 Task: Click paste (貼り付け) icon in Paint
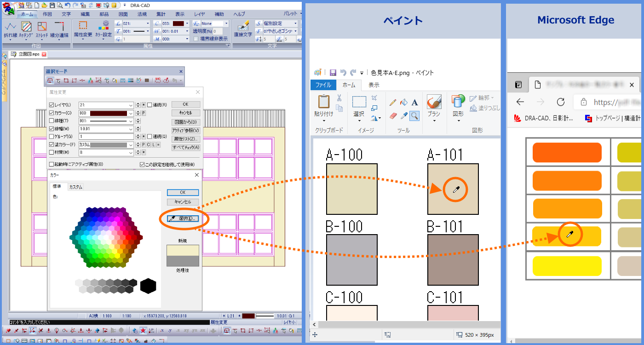[324, 102]
